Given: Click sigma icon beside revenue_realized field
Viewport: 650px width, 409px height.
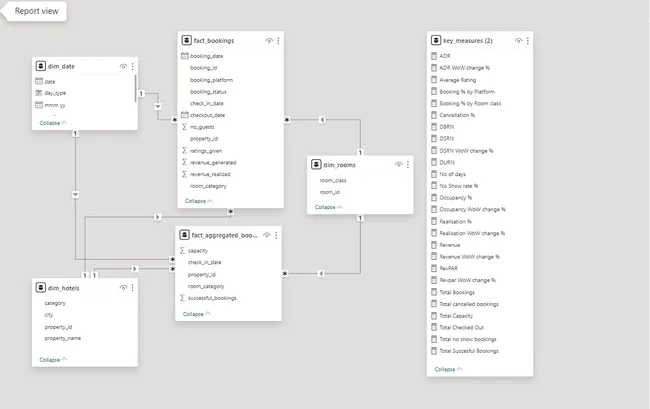Looking at the screenshot, I should [184, 174].
